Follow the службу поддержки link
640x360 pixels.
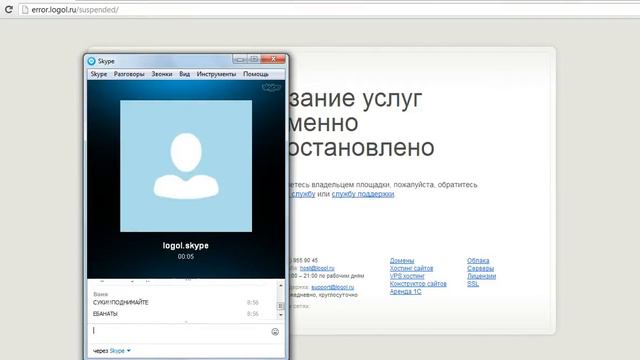point(363,194)
